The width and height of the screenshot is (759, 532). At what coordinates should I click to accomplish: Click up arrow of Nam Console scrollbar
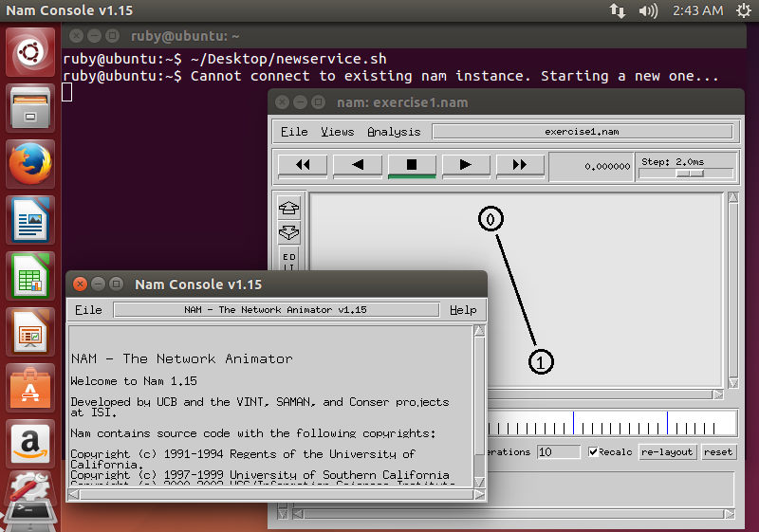pos(480,331)
